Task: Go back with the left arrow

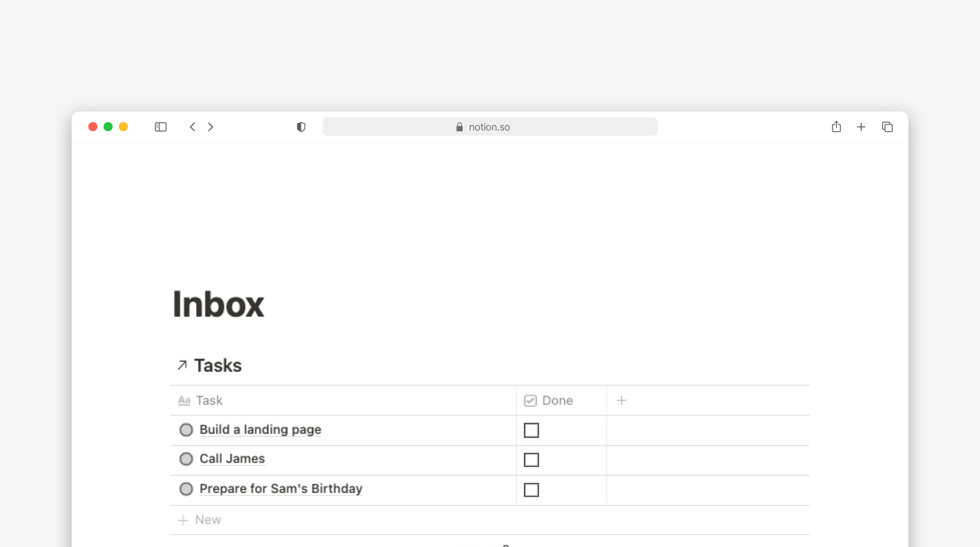Action: pyautogui.click(x=193, y=127)
